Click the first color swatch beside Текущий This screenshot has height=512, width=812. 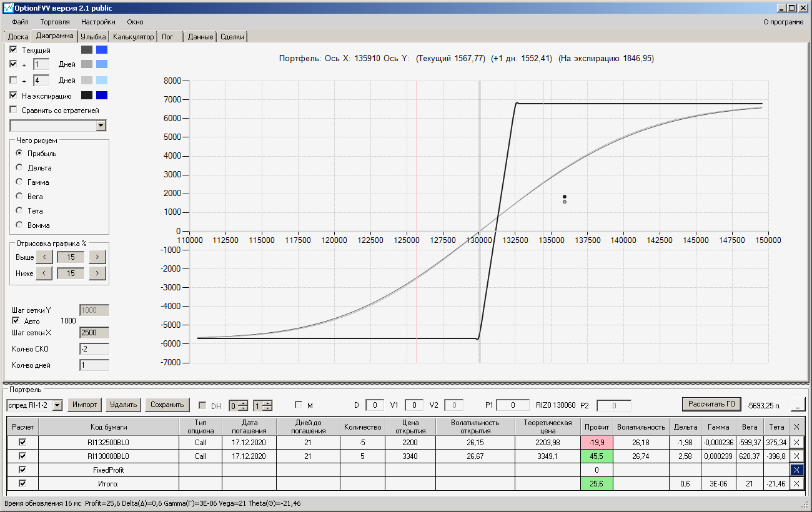point(87,49)
